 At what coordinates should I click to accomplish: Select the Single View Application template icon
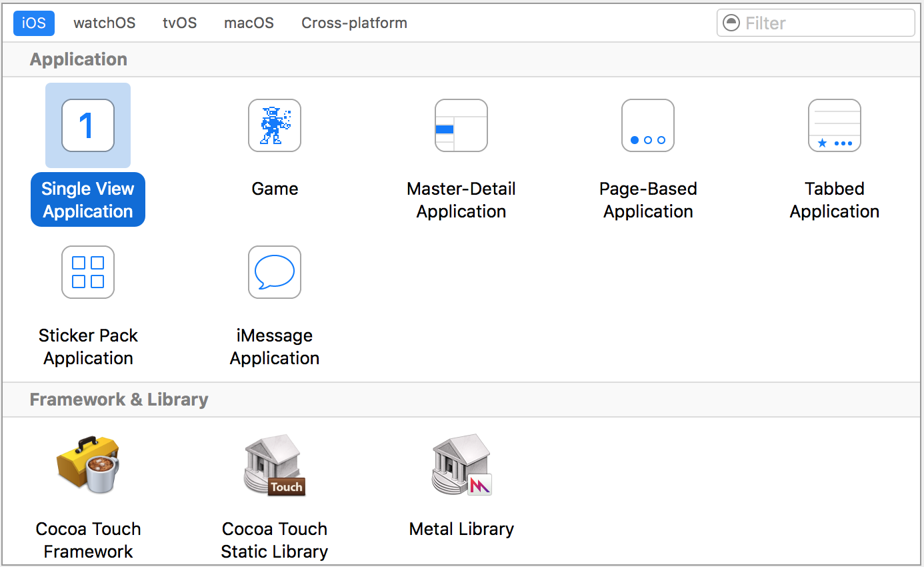click(88, 125)
